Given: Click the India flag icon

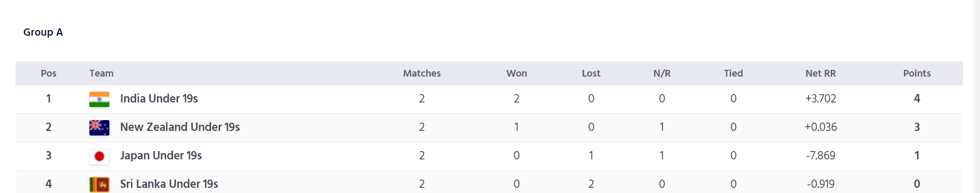Looking at the screenshot, I should [x=99, y=99].
